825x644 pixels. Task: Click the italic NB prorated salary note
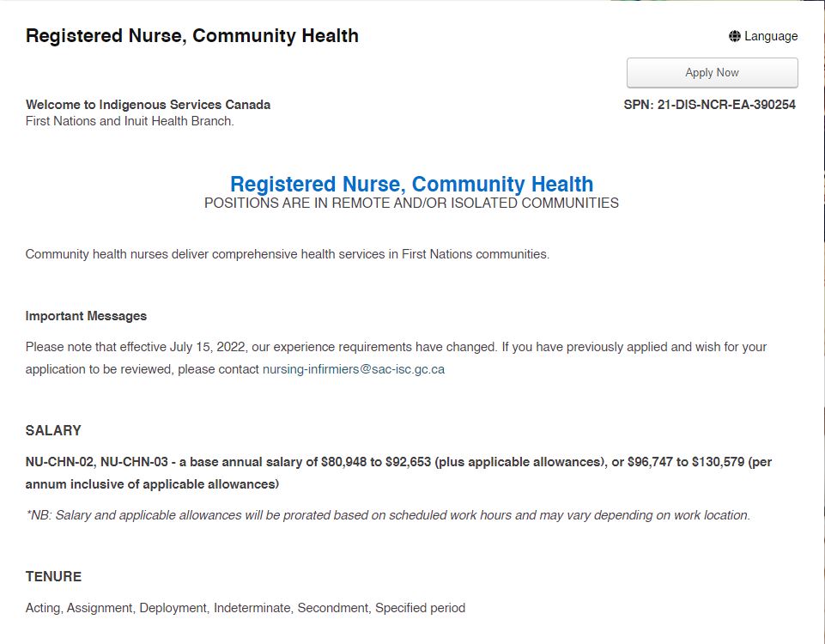[x=388, y=515]
